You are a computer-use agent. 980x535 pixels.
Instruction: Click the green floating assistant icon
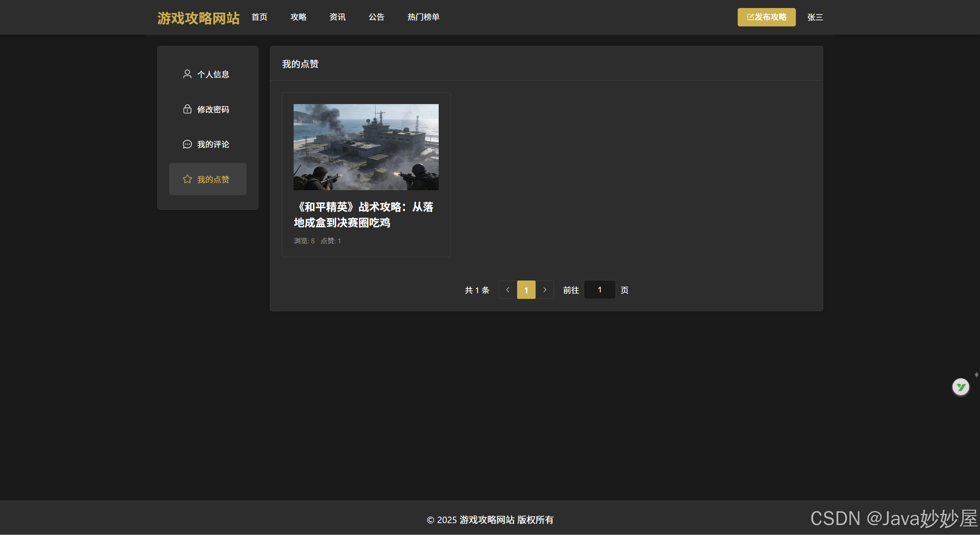960,387
